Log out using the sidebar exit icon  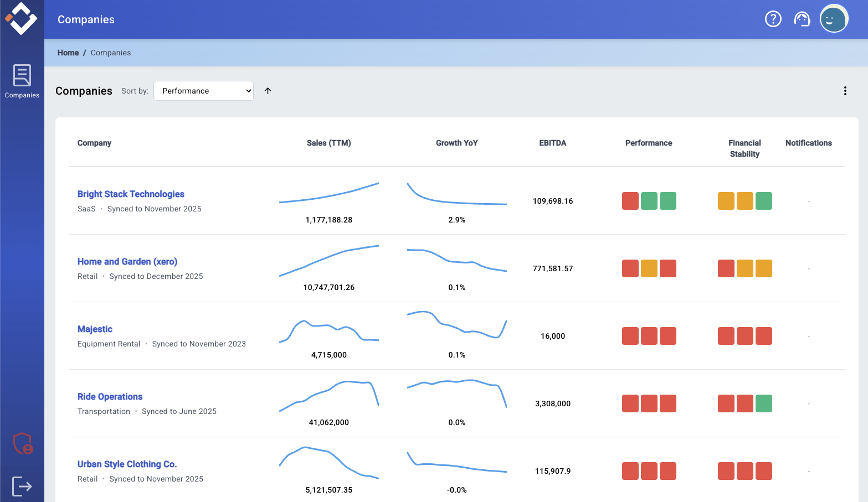click(22, 486)
